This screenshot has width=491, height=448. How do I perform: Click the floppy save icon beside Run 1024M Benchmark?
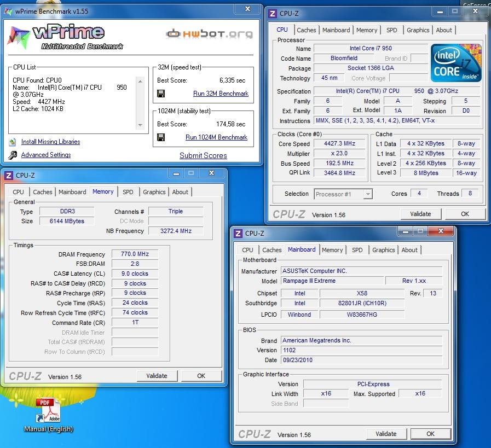(161, 137)
